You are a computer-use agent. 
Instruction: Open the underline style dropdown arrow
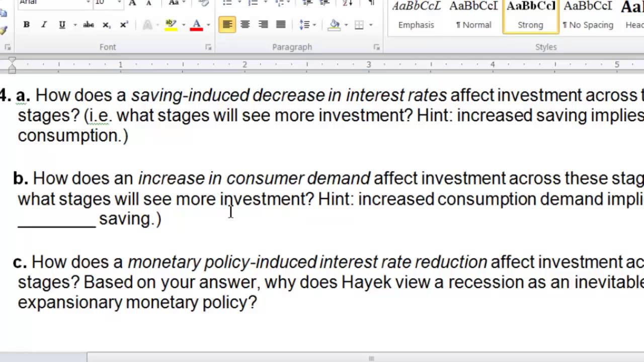click(75, 25)
